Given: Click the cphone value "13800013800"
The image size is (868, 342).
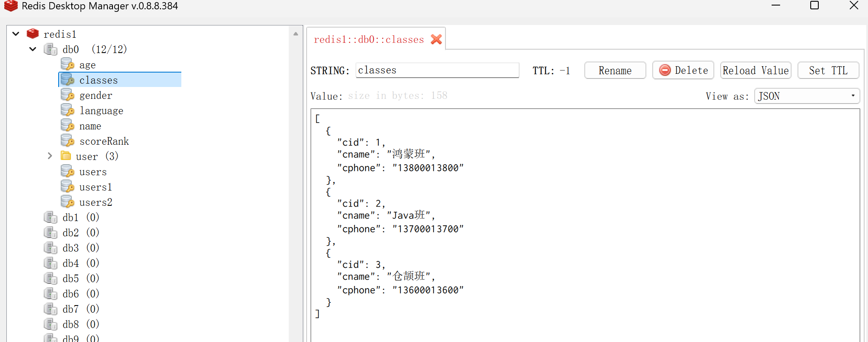Looking at the screenshot, I should (x=428, y=168).
